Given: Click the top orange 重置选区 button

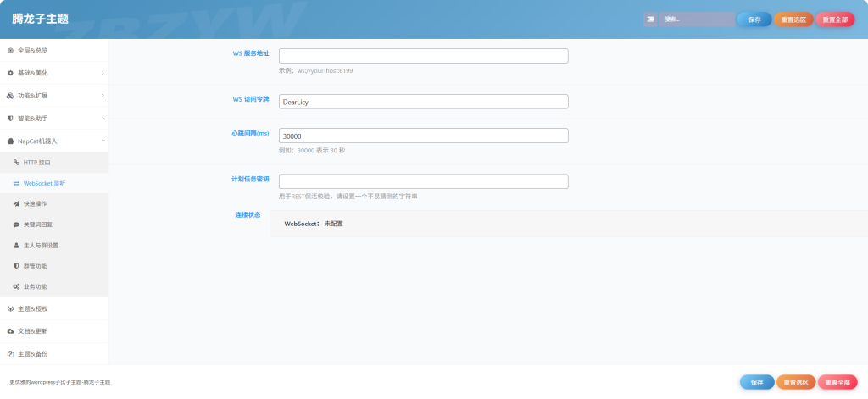Looking at the screenshot, I should [793, 19].
